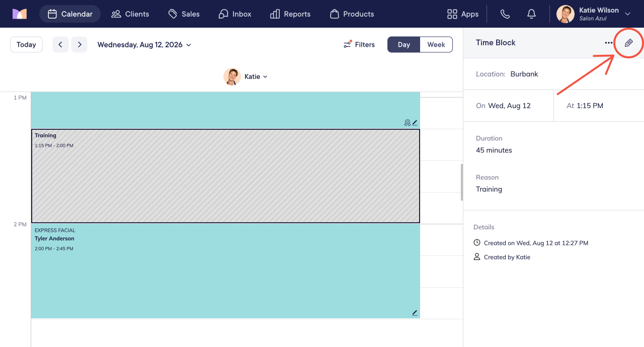Screen dimensions: 644x347
Task: Go to the next day
Action: point(79,44)
